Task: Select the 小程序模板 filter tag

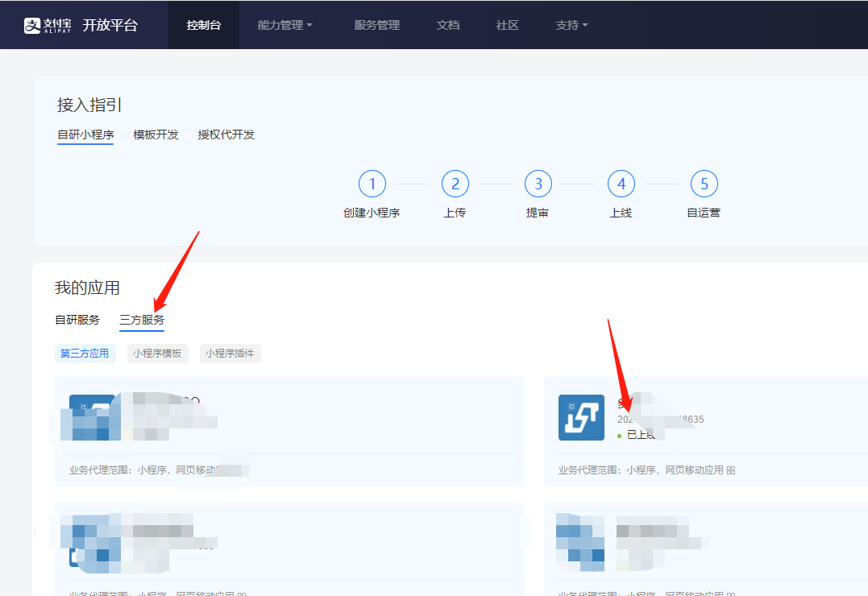Action: pos(158,353)
